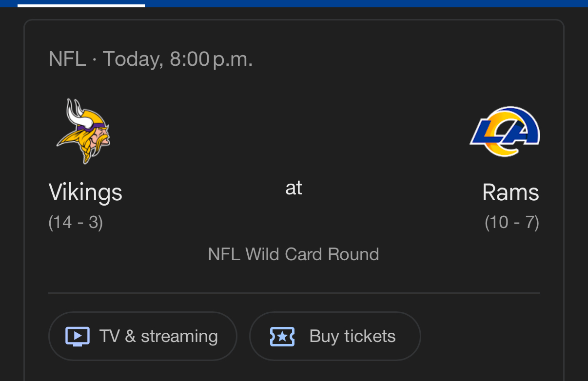
Task: Click the LA Rams logo
Action: click(x=505, y=132)
